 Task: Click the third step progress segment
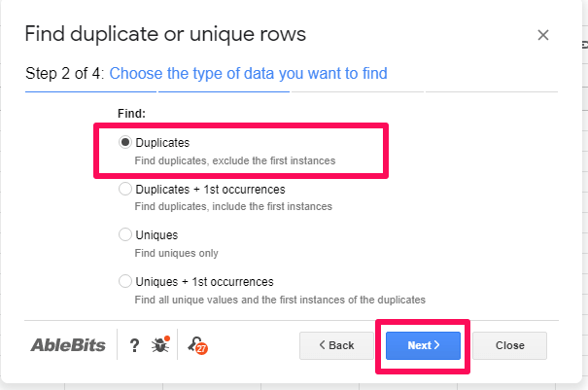(x=358, y=91)
